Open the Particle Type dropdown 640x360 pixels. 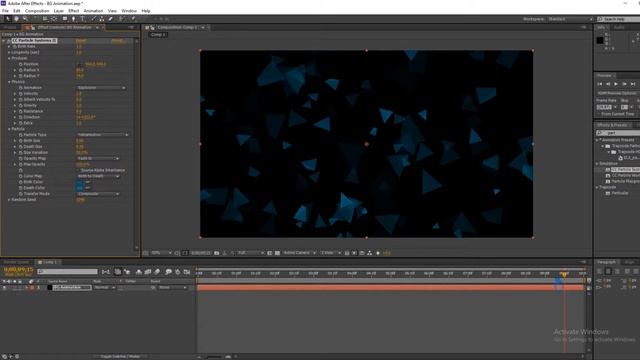tap(102, 135)
